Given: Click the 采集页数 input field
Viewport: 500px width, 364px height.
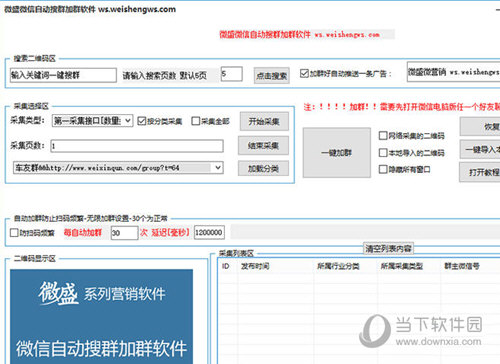Looking at the screenshot, I should click(137, 146).
